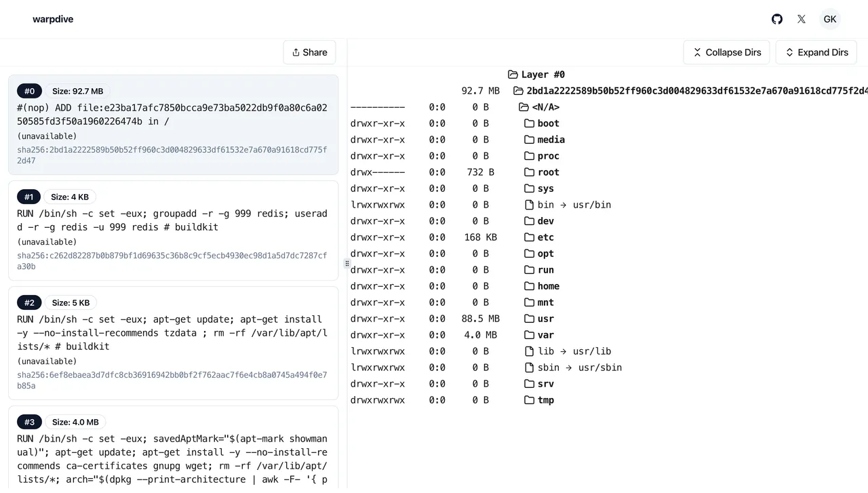Click the Expand Dirs button
Screen dimensions: 868x493
[816, 52]
